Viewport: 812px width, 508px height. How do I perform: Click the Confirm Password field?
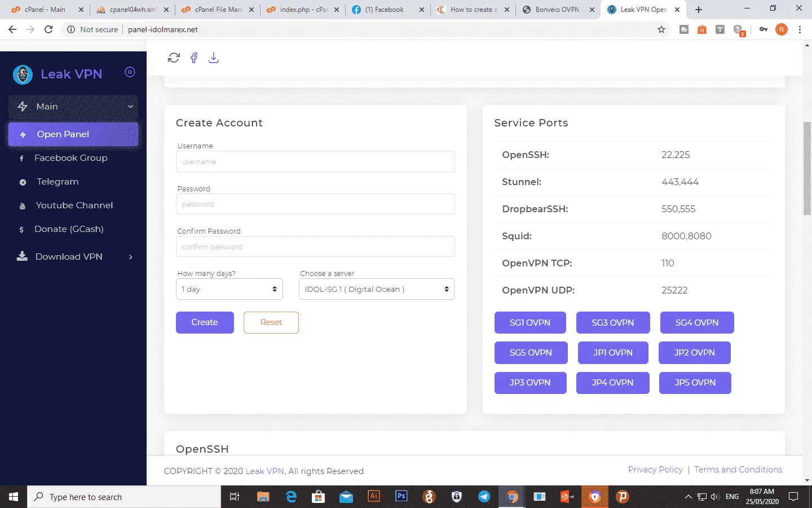(x=315, y=247)
